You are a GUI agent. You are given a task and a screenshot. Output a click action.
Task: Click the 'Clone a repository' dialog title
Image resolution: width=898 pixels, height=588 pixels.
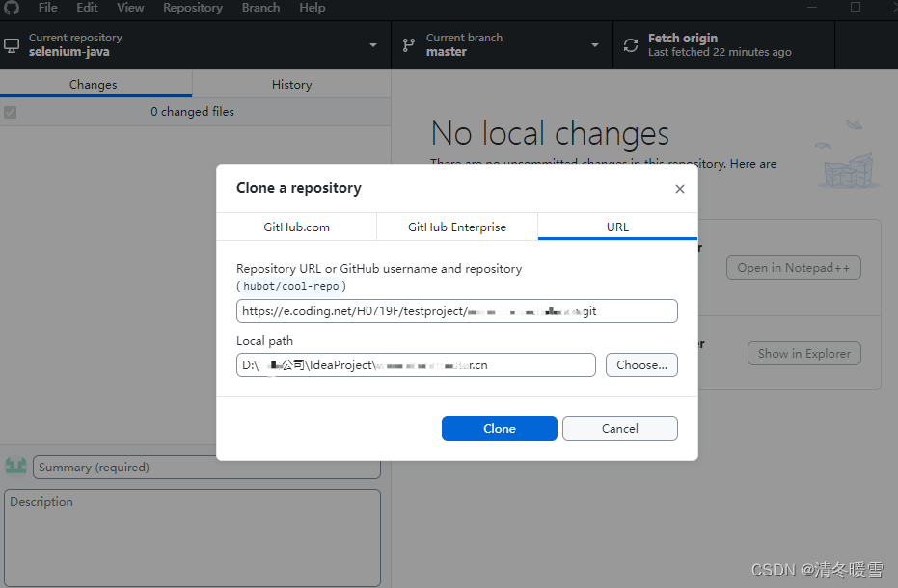point(299,188)
